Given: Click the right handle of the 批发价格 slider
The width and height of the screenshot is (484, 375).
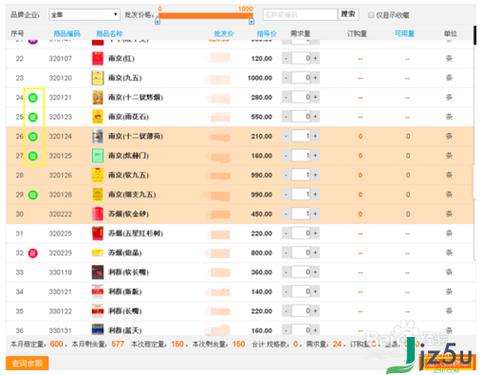Looking at the screenshot, I should [251, 22].
